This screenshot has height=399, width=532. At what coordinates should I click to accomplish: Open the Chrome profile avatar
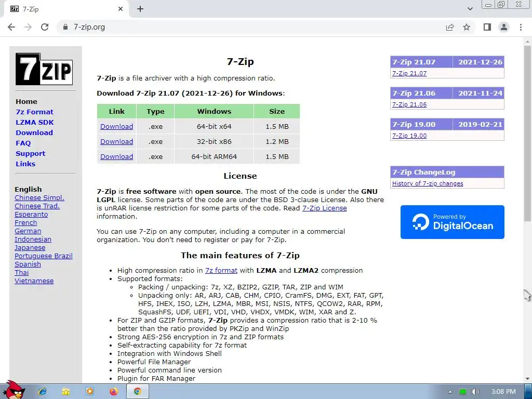click(504, 27)
